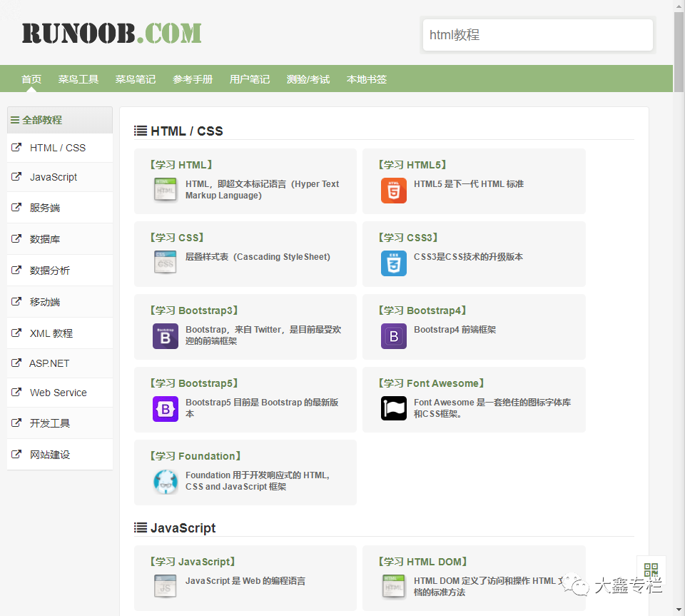This screenshot has height=616, width=685.
Task: Click the text 'Bootstrap4 前端框架'
Action: [x=455, y=330]
